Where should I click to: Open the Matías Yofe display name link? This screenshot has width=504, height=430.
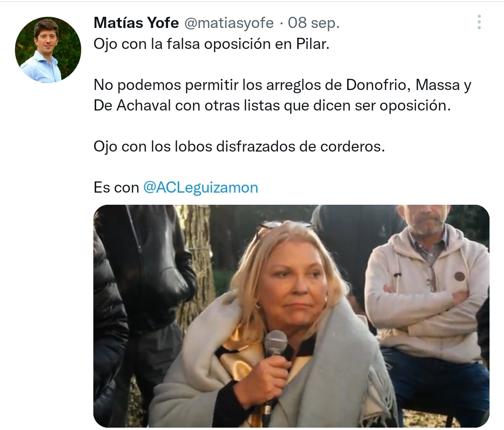coord(136,23)
